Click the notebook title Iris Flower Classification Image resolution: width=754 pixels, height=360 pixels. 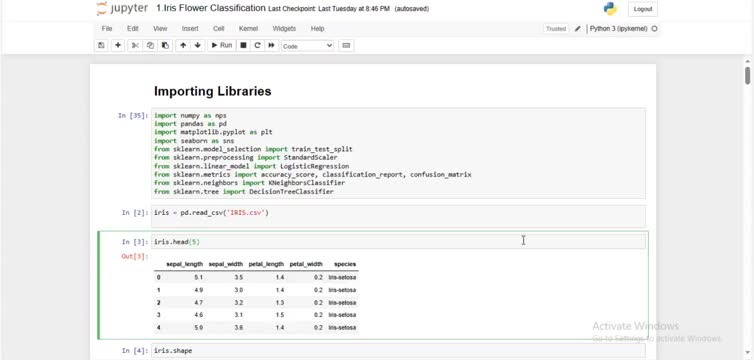[211, 8]
